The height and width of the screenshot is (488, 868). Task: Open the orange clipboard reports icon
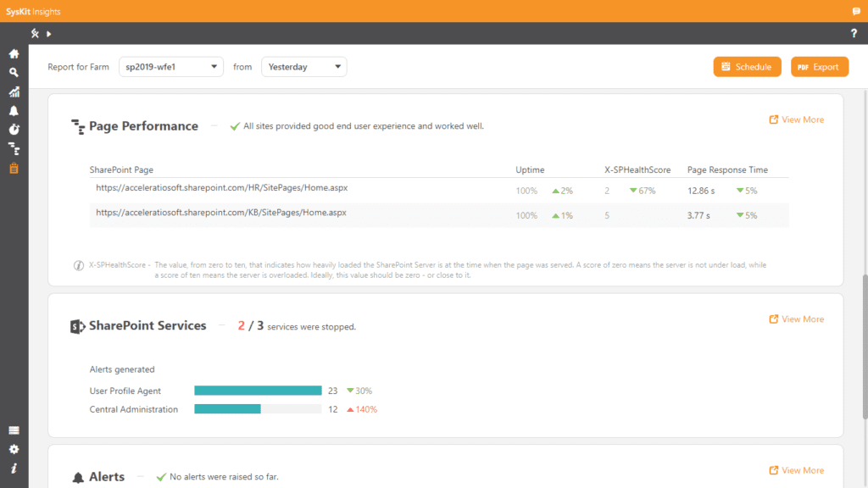click(x=14, y=169)
